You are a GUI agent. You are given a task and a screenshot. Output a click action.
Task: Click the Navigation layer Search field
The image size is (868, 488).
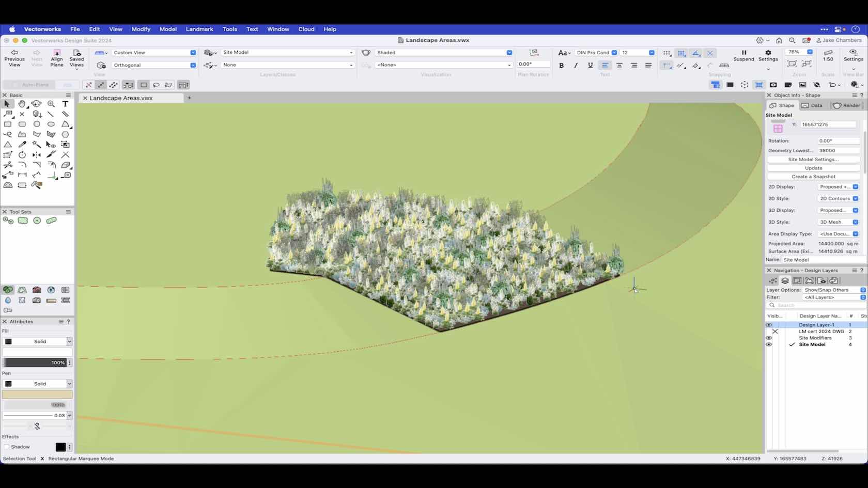point(816,305)
